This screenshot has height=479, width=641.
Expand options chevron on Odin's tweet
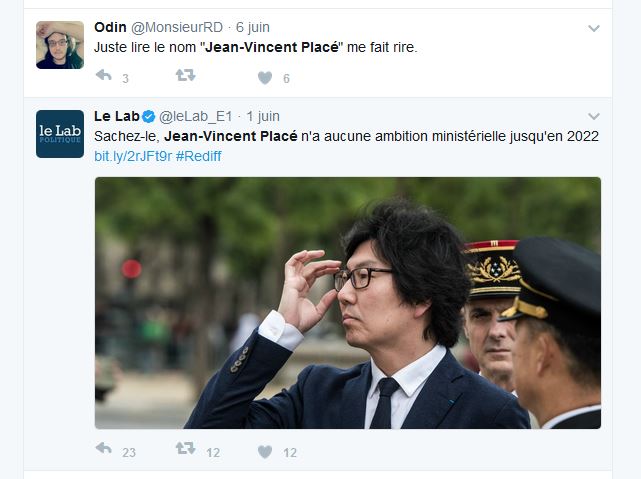594,28
